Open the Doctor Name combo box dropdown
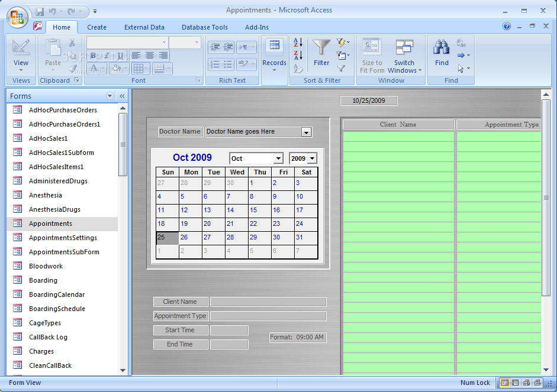 (x=306, y=132)
